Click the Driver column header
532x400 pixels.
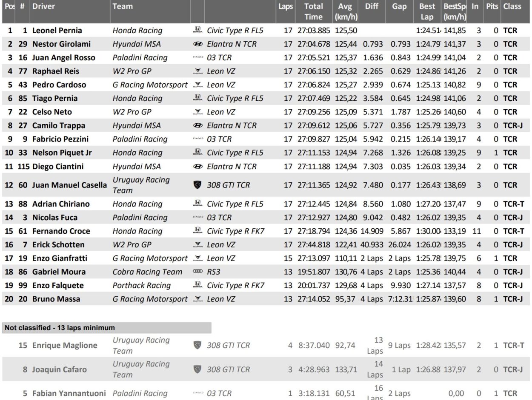pos(43,6)
